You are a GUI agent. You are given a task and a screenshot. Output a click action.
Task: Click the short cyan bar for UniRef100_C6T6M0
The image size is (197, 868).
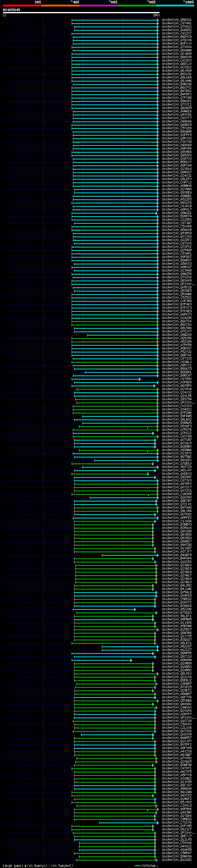(107, 379)
